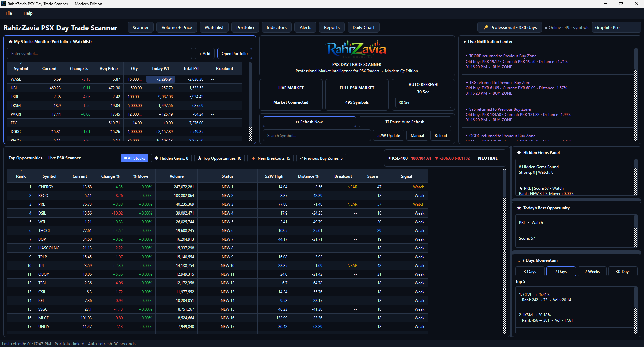
Task: Select 7 Days momentum period
Action: (561, 271)
